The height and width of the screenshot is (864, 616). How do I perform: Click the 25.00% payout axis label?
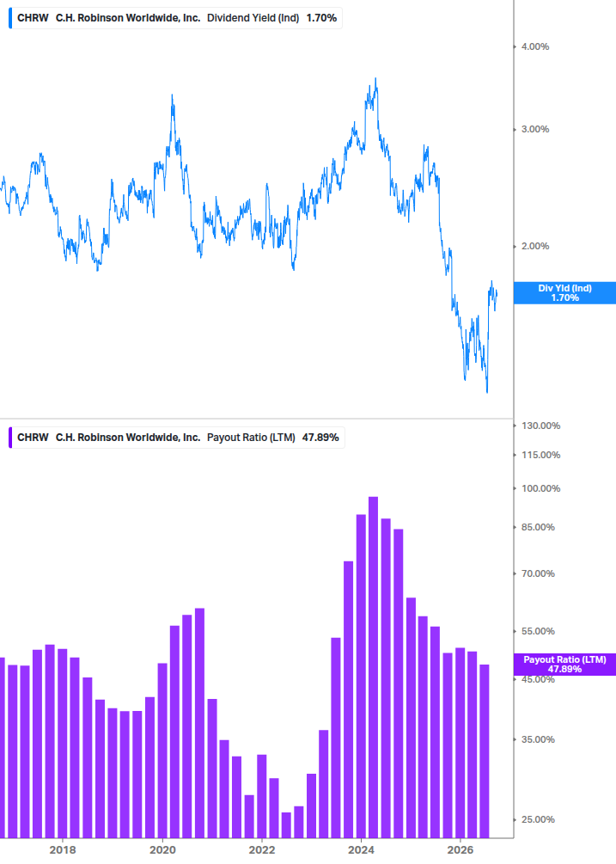click(x=538, y=820)
